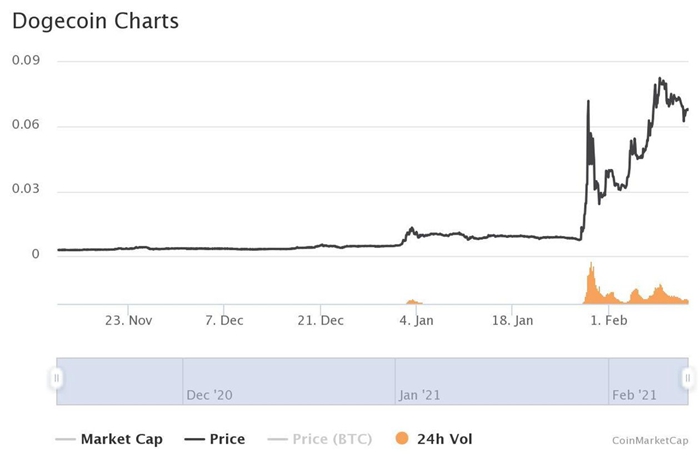Click the 1. Feb date label

[x=609, y=321]
